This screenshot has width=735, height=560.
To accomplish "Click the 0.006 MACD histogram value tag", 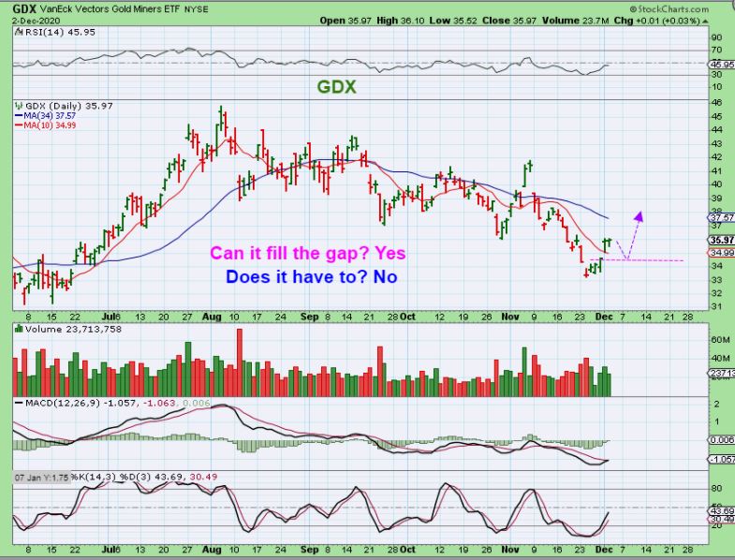I will (x=722, y=440).
